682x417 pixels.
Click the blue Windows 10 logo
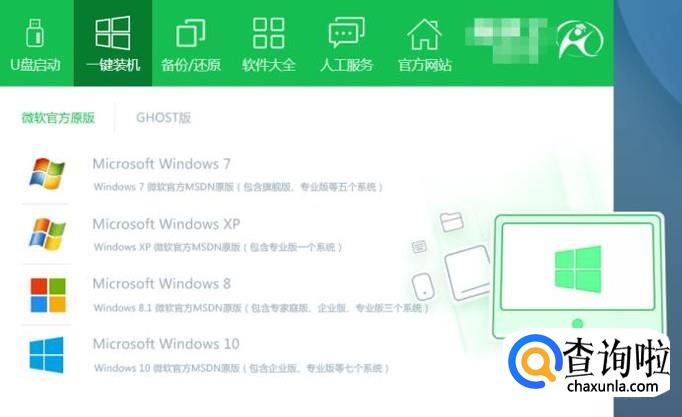[x=47, y=355]
